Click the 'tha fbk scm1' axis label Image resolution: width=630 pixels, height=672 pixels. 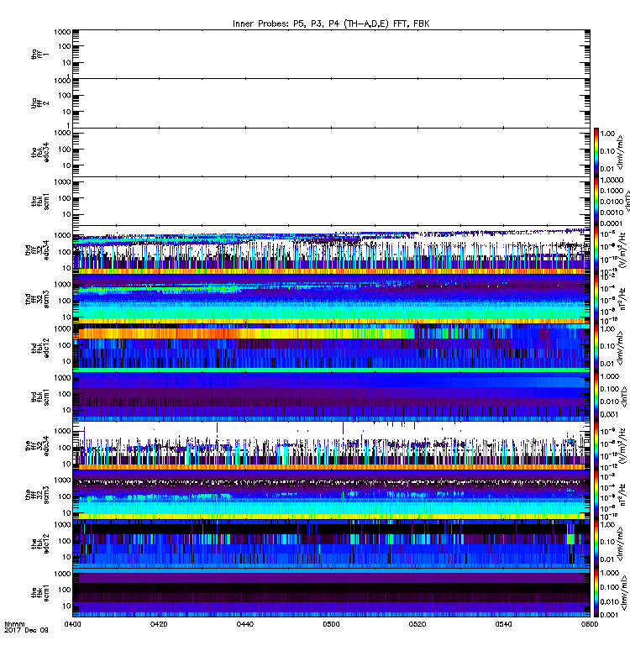39,201
